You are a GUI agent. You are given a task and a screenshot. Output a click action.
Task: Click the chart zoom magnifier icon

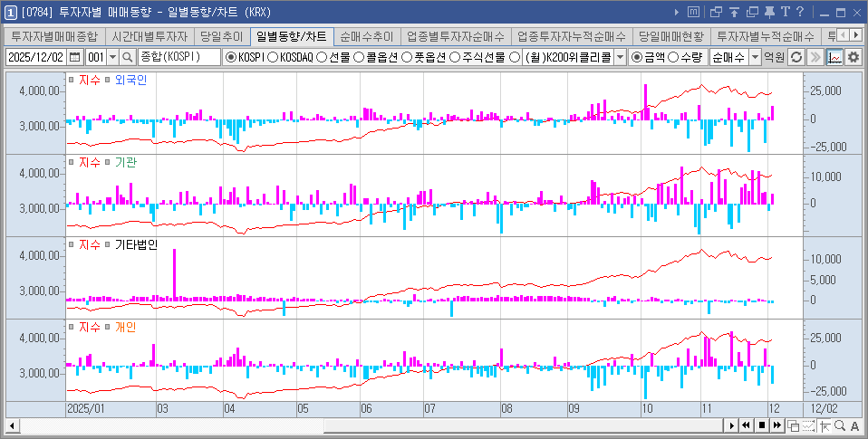[840, 425]
